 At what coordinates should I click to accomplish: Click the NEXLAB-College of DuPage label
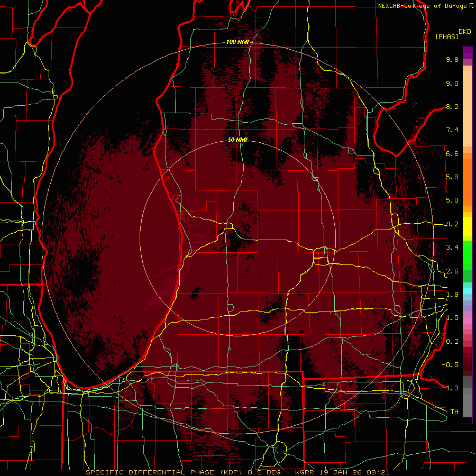click(423, 6)
